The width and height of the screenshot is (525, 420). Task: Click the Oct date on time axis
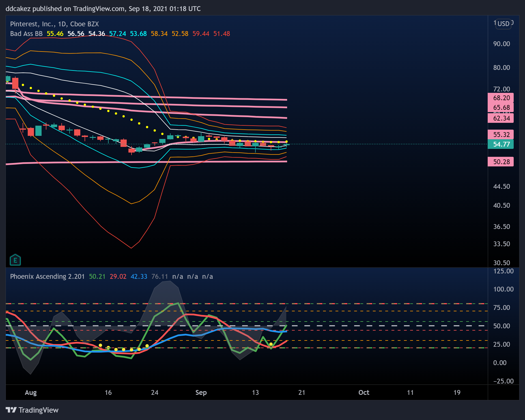[364, 393]
